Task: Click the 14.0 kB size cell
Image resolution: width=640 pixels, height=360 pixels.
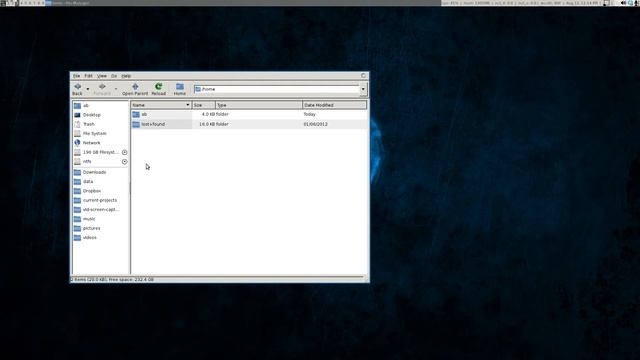Action: pos(207,124)
